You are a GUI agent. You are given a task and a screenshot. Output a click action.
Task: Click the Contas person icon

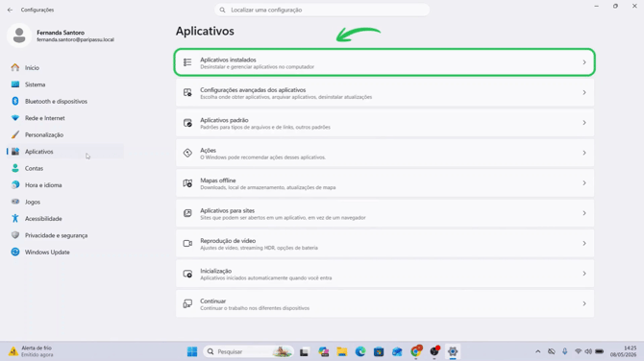pos(15,168)
